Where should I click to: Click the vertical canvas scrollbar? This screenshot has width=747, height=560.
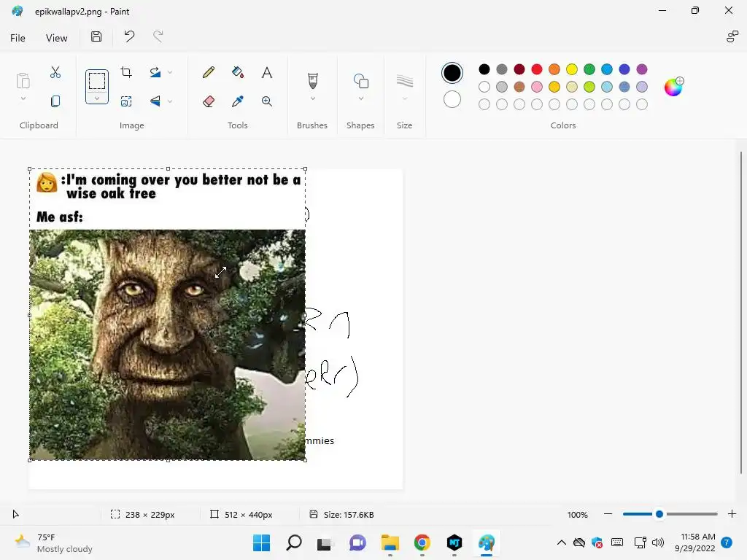[741, 312]
